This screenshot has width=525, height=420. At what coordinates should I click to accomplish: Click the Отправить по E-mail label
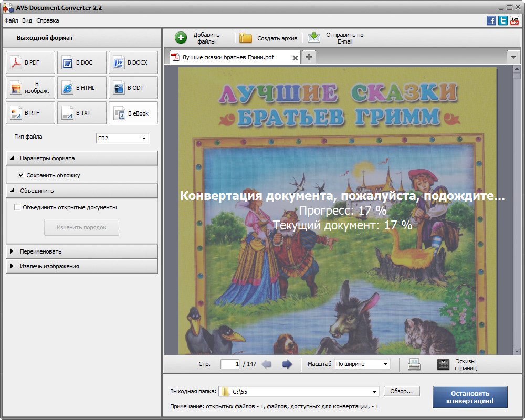(345, 38)
